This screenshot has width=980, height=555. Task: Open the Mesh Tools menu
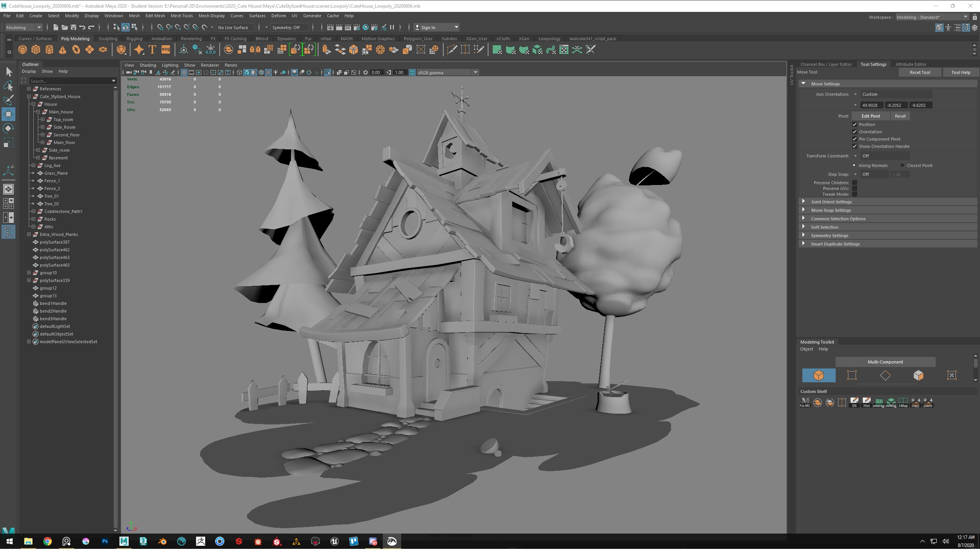181,16
